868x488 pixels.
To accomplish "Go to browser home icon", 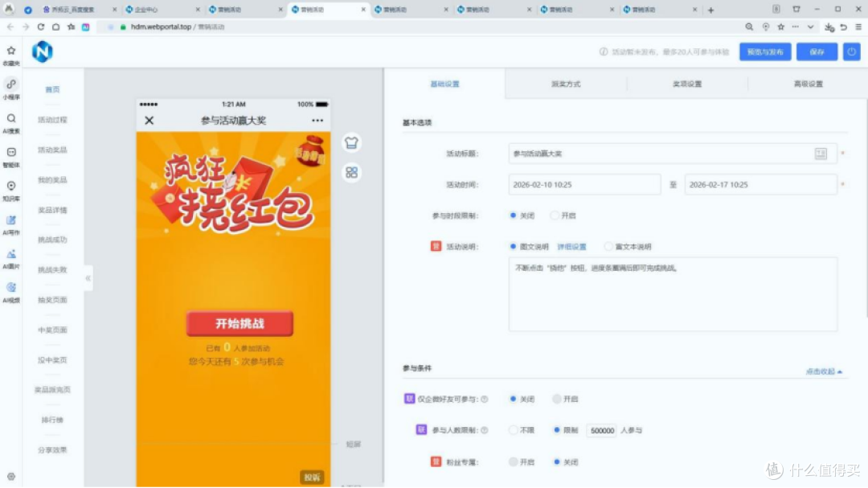I will [x=56, y=27].
